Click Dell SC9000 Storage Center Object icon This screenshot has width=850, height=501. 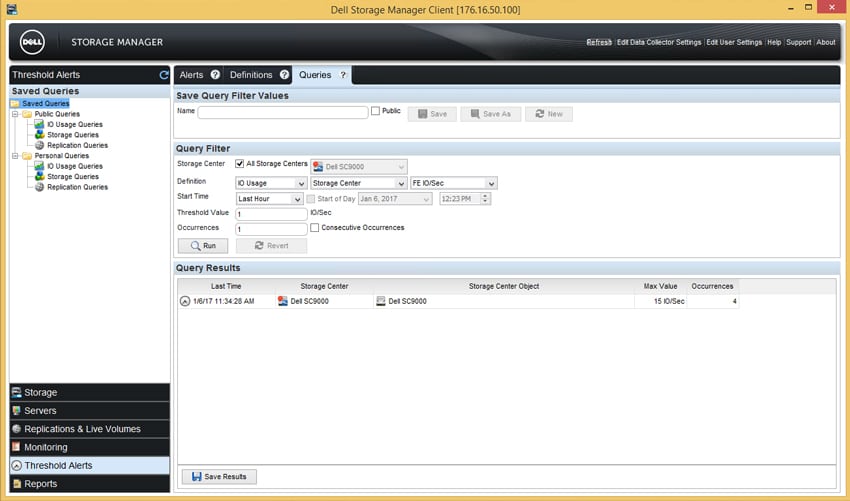point(381,301)
